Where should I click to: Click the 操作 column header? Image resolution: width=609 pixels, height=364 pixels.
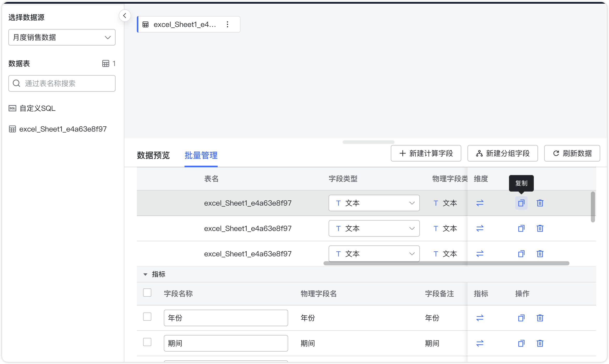(522, 294)
